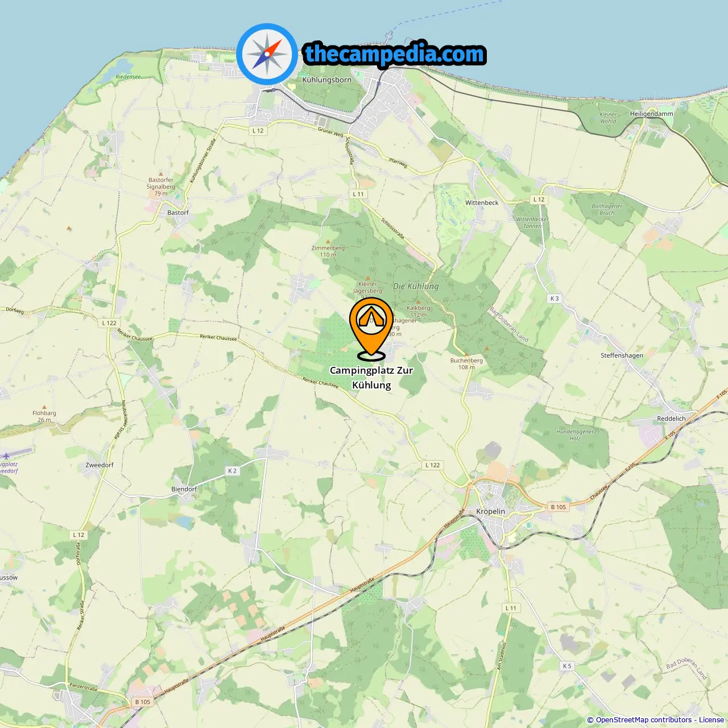This screenshot has width=728, height=728.
Task: Open the thecampedia.com logo text
Action: tap(395, 54)
